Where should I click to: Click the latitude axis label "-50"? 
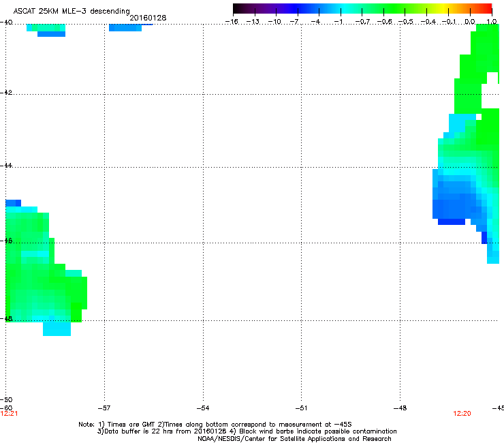(x=6, y=399)
